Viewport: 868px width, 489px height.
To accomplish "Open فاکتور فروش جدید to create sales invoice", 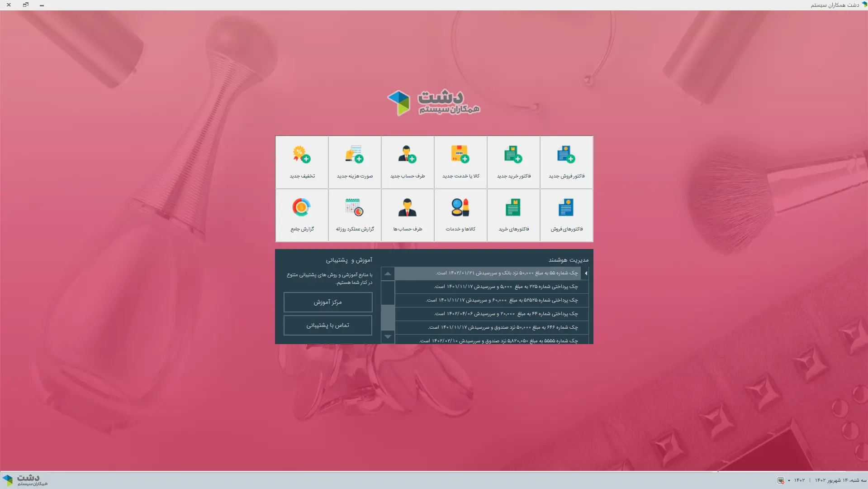I will coord(566,162).
